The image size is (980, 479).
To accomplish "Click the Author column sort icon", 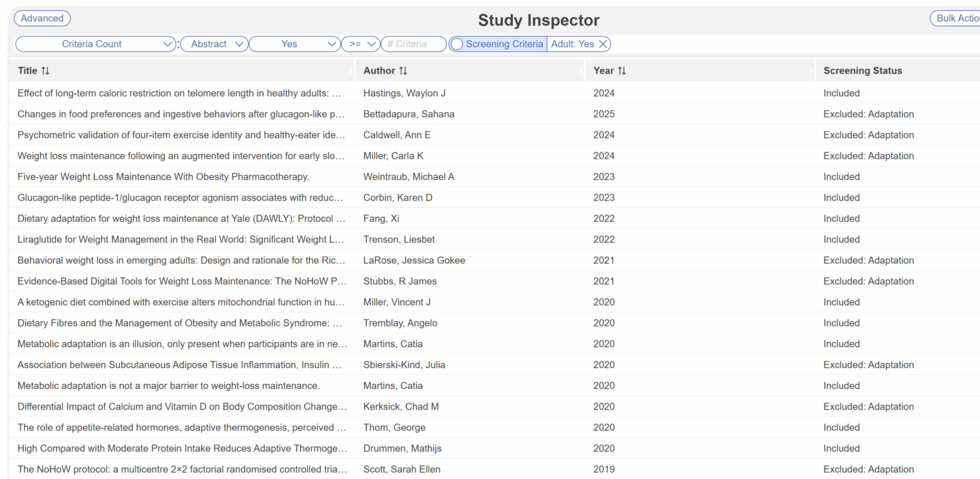I will coord(404,70).
